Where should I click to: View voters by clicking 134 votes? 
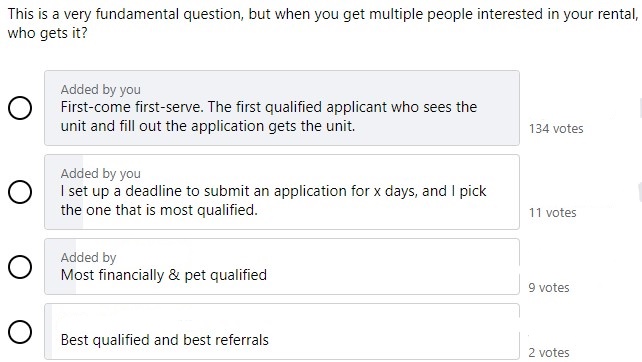[x=556, y=129]
